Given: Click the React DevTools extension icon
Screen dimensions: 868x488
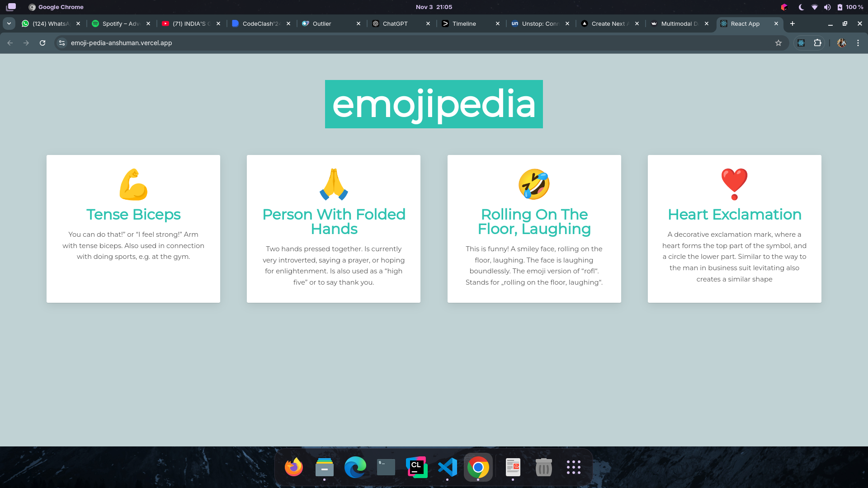Looking at the screenshot, I should coord(801,43).
